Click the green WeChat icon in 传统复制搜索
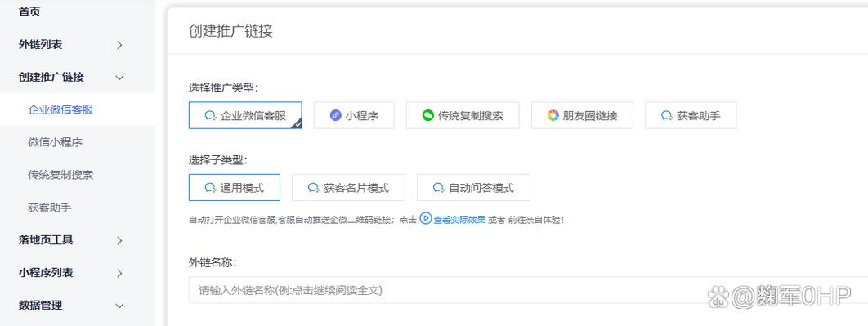Image resolution: width=868 pixels, height=326 pixels. point(428,116)
